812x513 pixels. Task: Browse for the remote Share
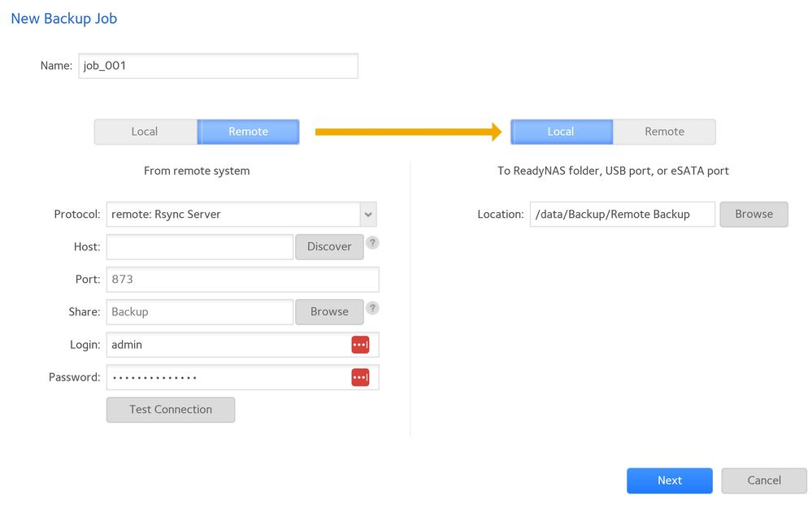click(x=329, y=311)
